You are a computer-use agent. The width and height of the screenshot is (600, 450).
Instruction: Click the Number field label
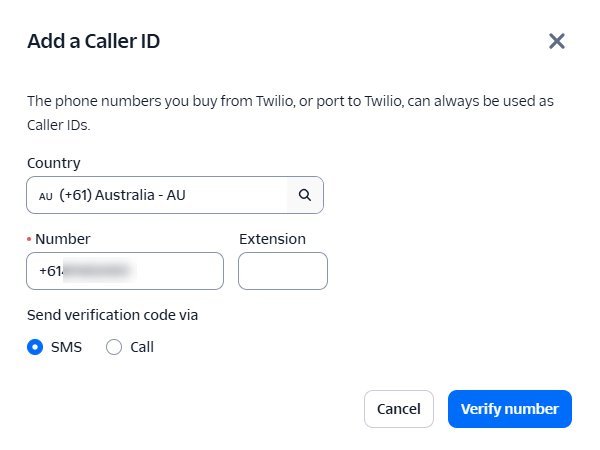[x=63, y=239]
